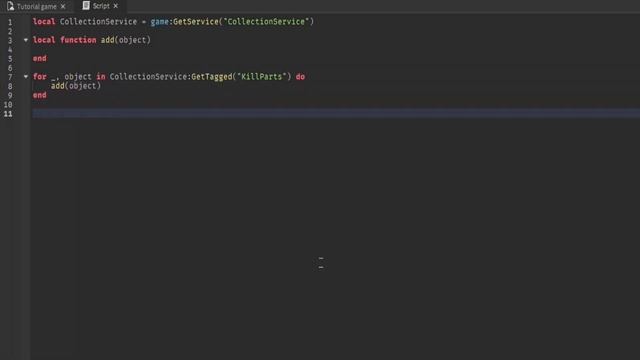Collapse the add function fold arrow

tap(26, 40)
